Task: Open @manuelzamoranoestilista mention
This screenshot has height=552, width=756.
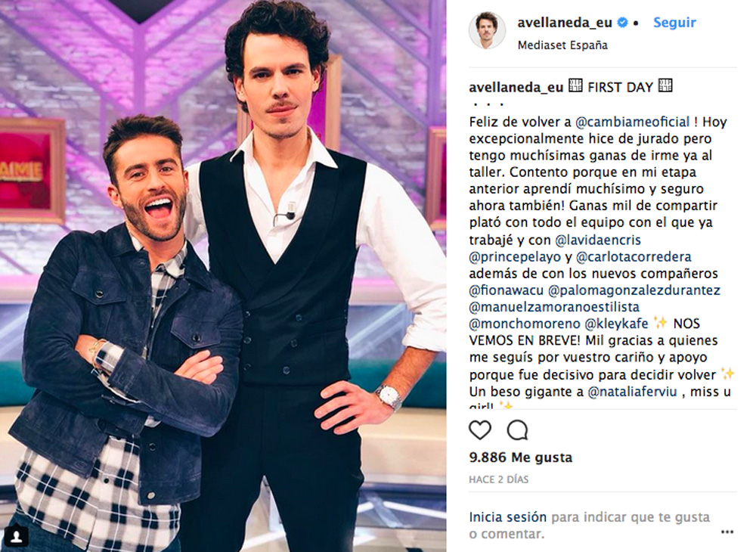Action: (x=554, y=307)
